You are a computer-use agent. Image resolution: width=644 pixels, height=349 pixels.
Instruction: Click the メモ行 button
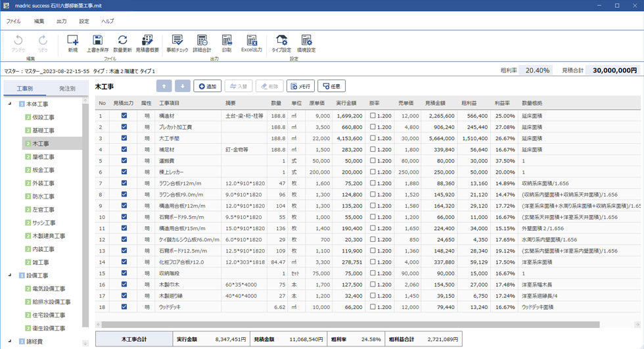(301, 86)
